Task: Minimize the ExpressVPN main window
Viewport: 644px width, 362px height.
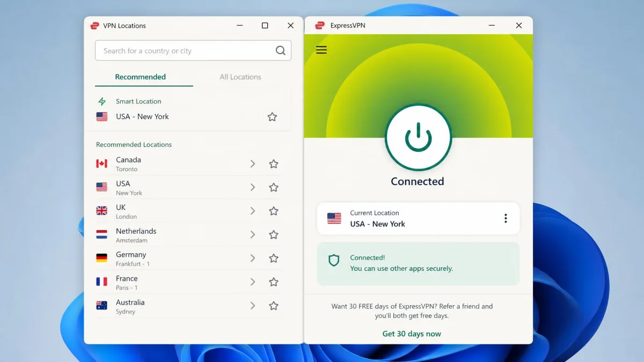Action: [x=492, y=26]
